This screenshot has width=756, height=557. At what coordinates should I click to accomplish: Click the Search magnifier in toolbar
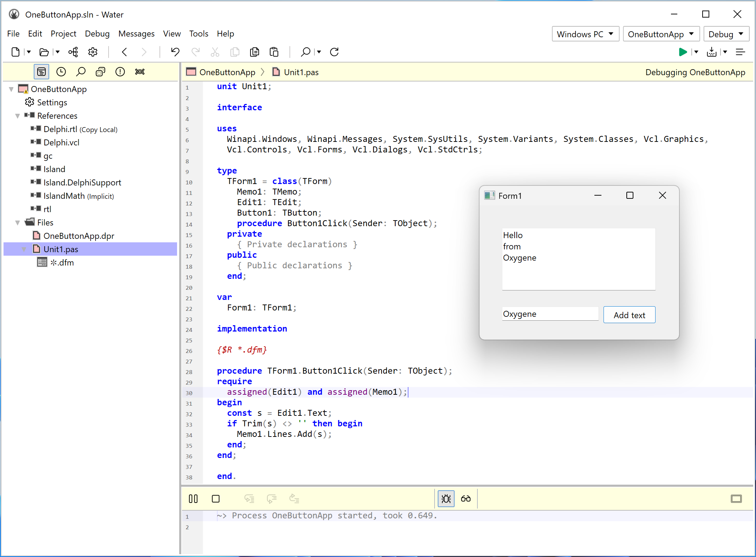306,52
